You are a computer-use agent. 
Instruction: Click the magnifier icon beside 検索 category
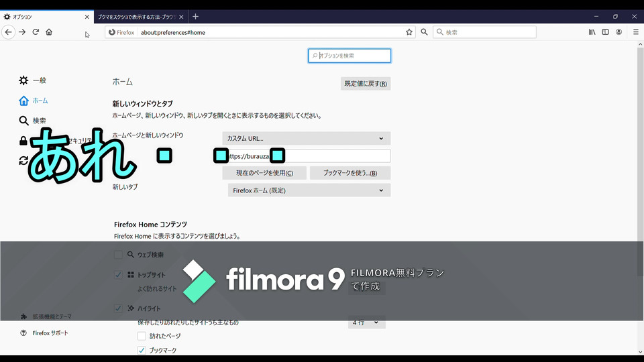23,121
